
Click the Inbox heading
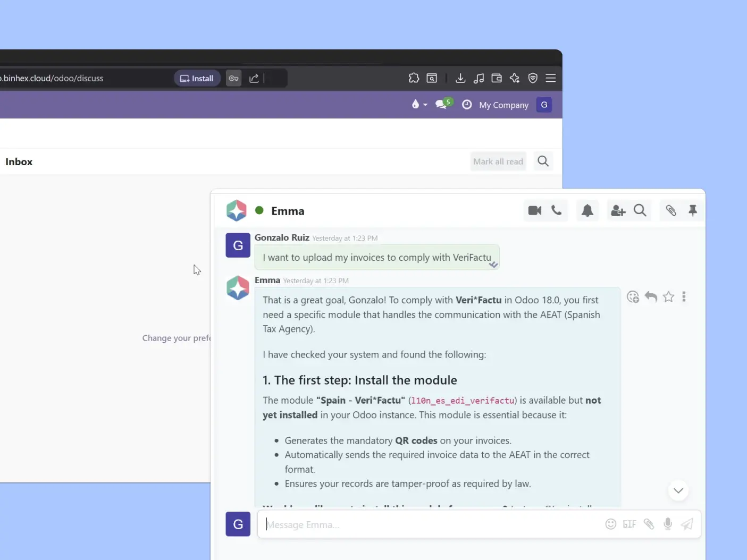point(19,162)
